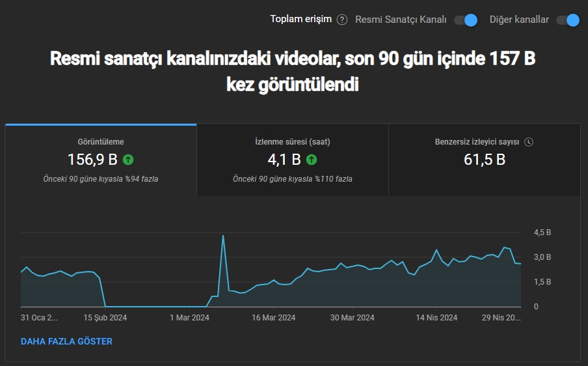This screenshot has height=366, width=588.
Task: Click the 15 Şub 2024 axis date
Action: click(105, 318)
